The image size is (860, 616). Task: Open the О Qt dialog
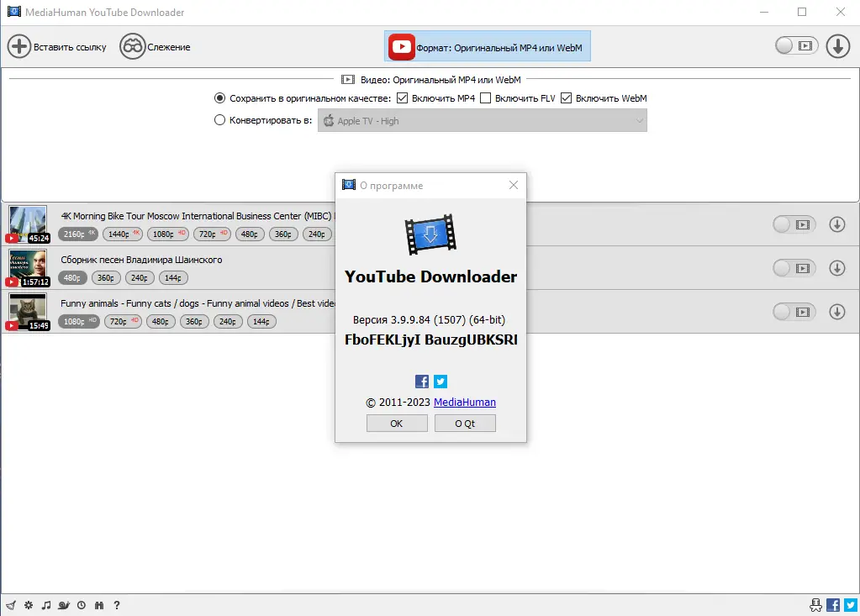tap(465, 423)
